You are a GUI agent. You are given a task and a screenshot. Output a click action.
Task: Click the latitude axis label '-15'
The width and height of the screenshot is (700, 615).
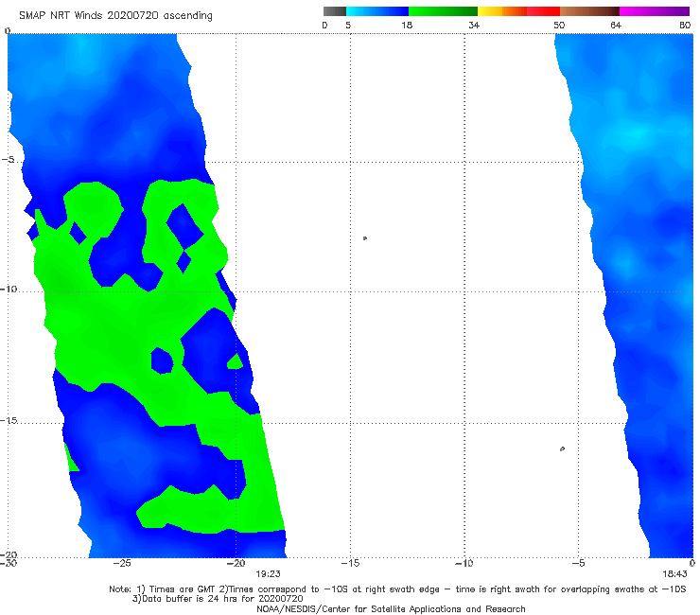point(9,420)
